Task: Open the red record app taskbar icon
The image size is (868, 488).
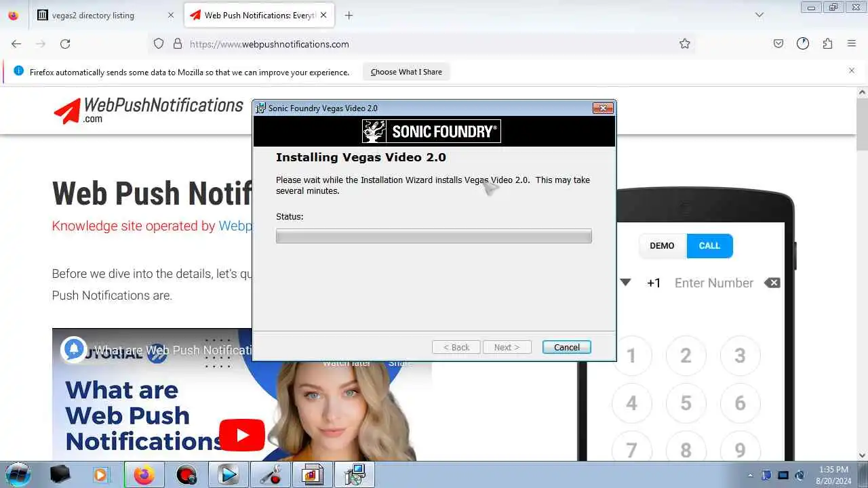Action: tap(186, 474)
